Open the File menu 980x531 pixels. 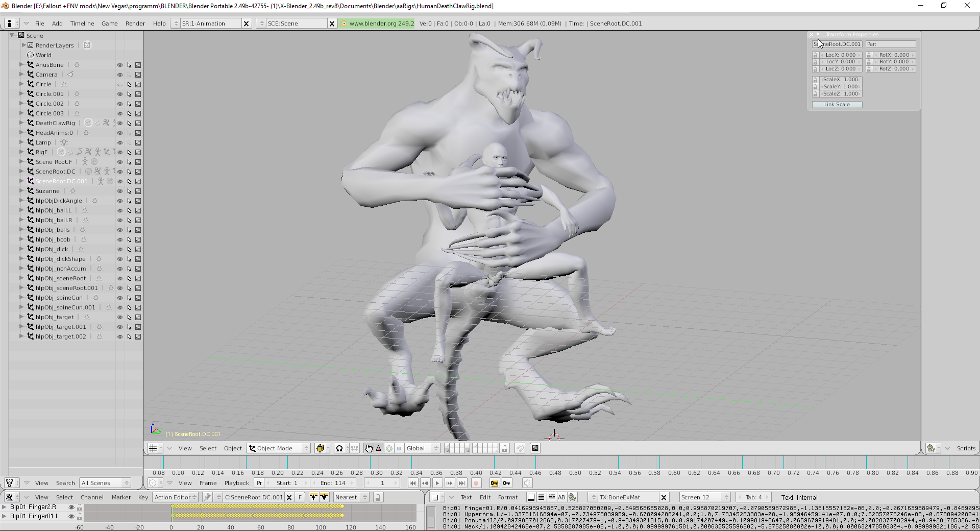[39, 23]
